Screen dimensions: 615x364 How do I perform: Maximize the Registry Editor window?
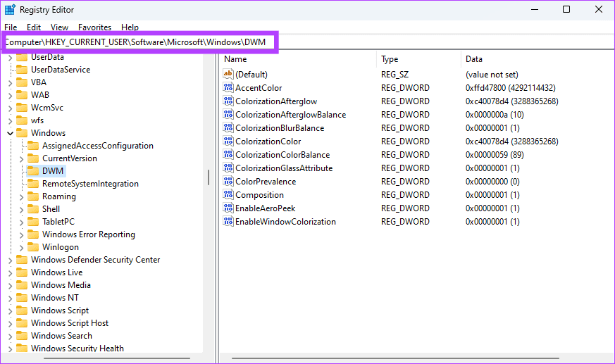coord(566,9)
